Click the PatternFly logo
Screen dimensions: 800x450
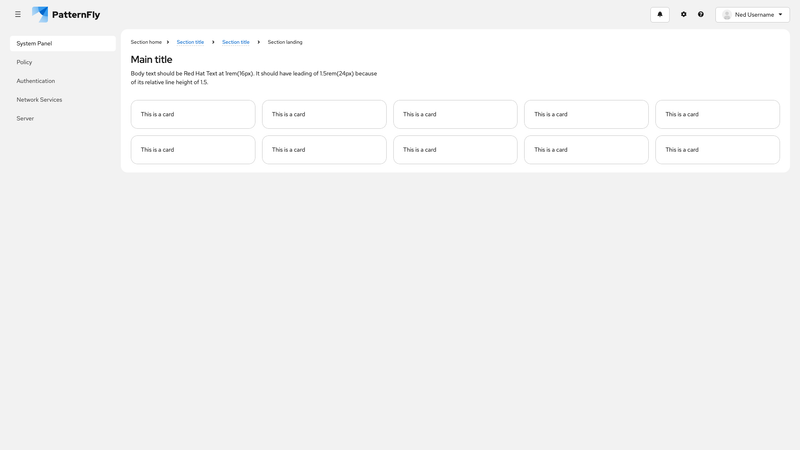click(x=66, y=14)
